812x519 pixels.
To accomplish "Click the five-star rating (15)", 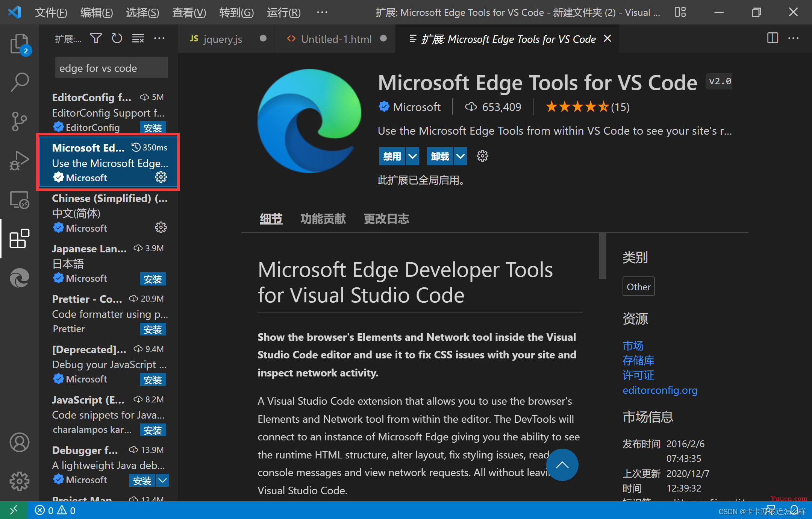I will coord(588,107).
